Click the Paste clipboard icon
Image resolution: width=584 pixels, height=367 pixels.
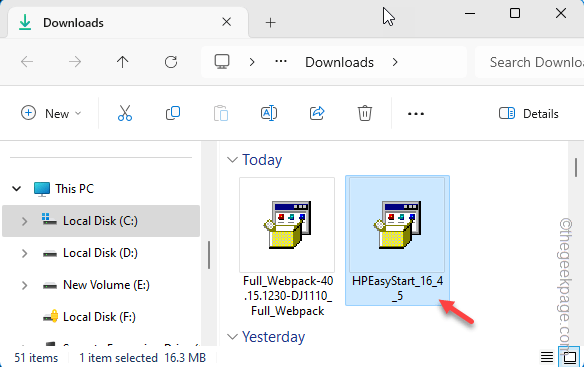tap(221, 113)
